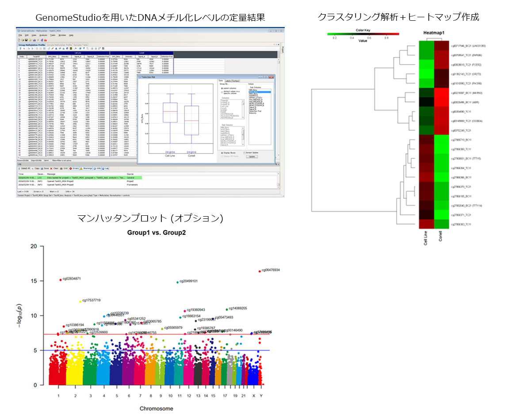Click the Copy icon in Log toolbar
Viewport: 508px width, 420px height.
coord(36,168)
